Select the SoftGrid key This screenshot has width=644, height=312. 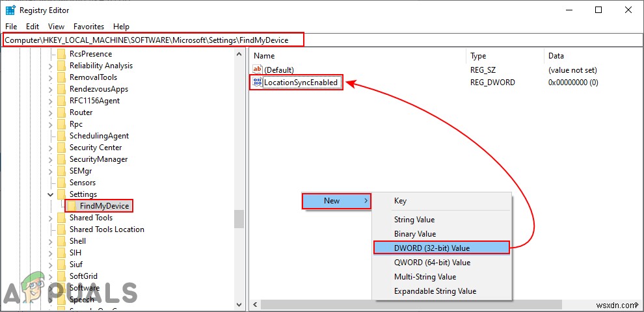[83, 276]
